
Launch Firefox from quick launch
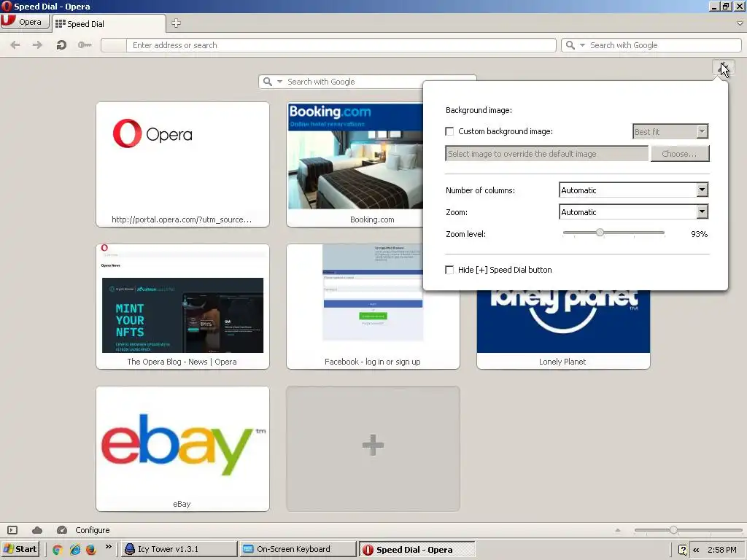tap(90, 550)
